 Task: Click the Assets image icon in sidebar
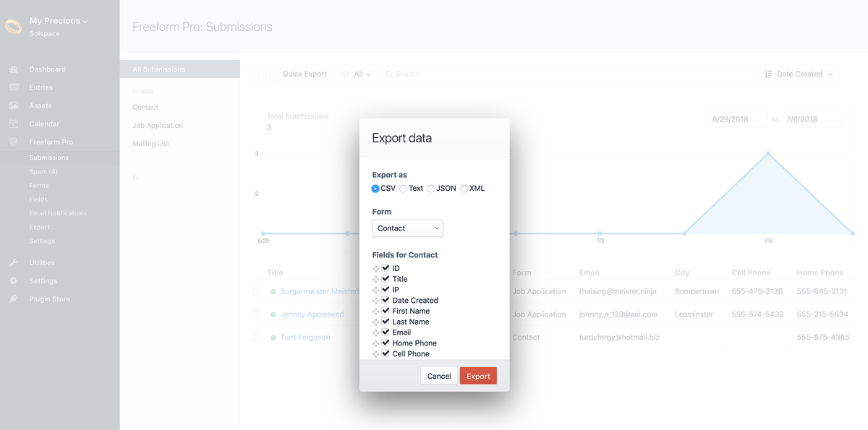click(x=14, y=106)
